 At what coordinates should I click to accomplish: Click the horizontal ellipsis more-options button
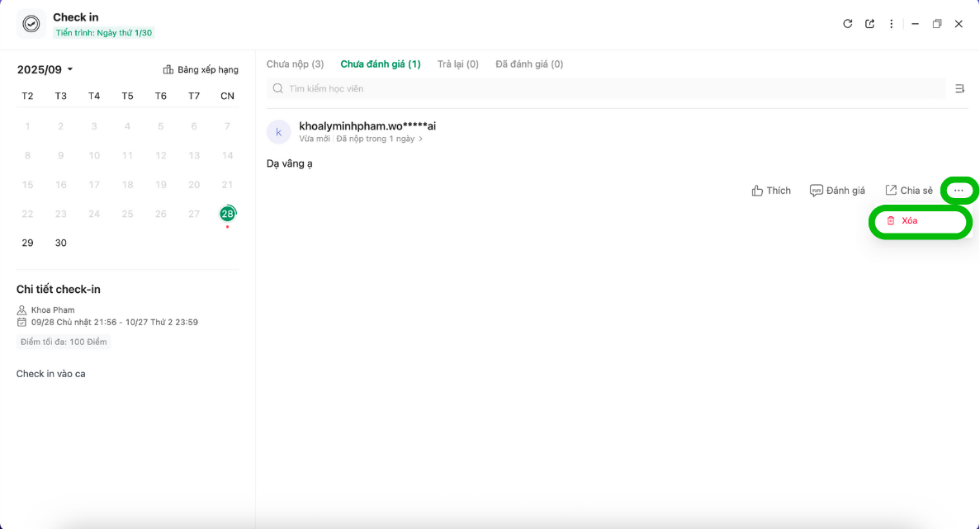pos(959,191)
